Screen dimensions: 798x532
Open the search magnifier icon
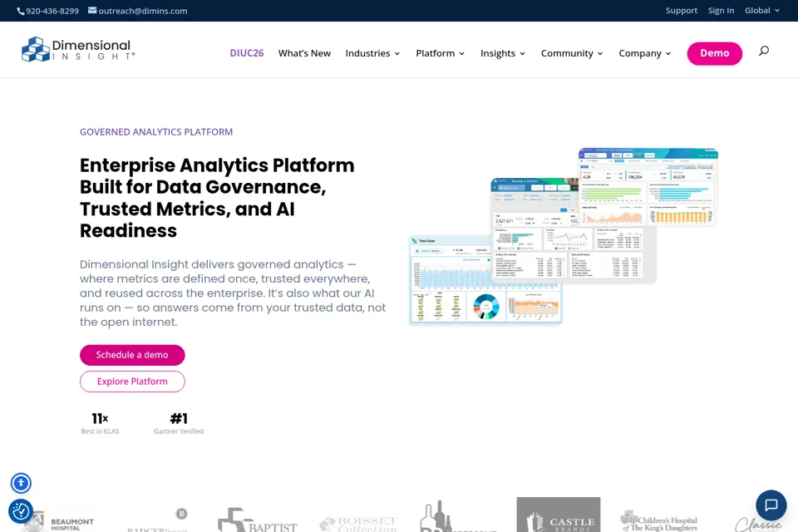click(763, 51)
